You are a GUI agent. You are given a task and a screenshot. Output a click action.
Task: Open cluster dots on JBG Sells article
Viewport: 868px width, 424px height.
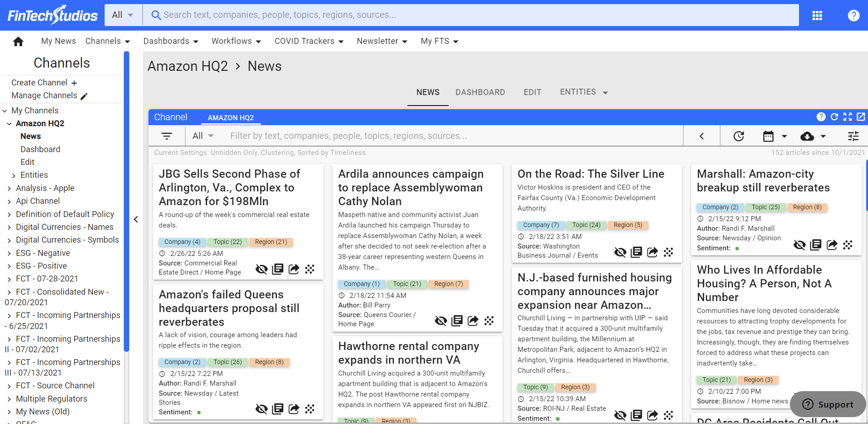coord(310,269)
